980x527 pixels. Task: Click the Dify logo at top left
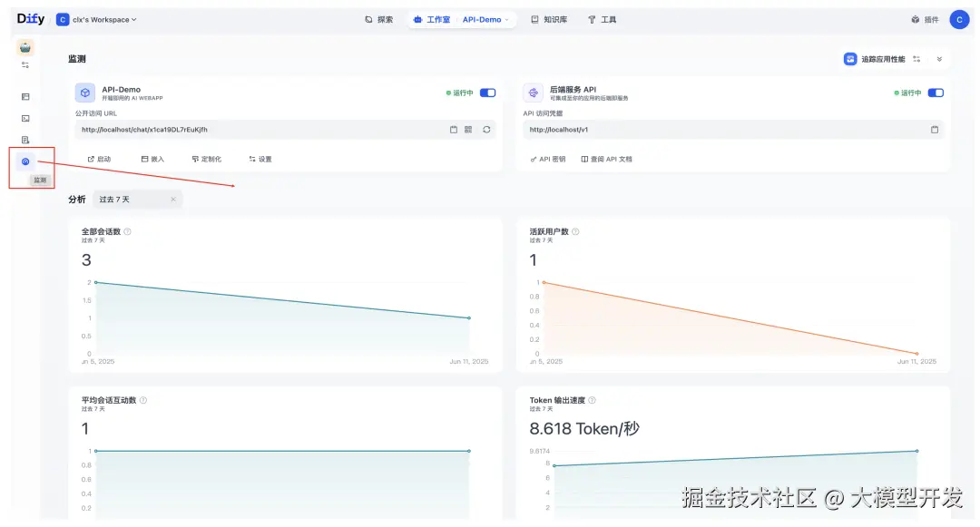pyautogui.click(x=28, y=18)
